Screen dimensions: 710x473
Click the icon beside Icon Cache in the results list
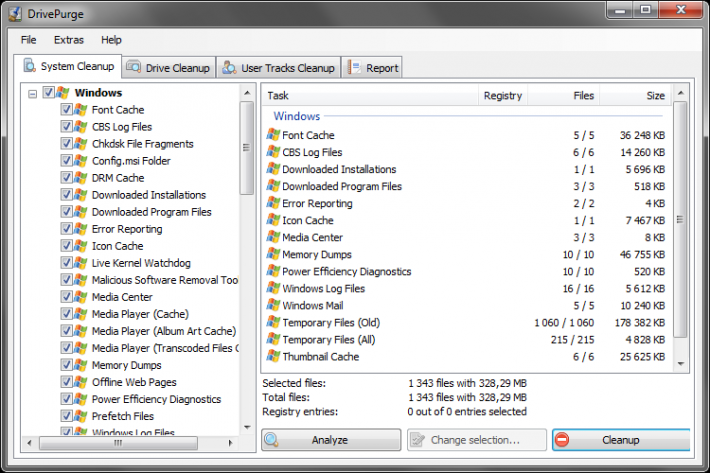click(x=273, y=220)
